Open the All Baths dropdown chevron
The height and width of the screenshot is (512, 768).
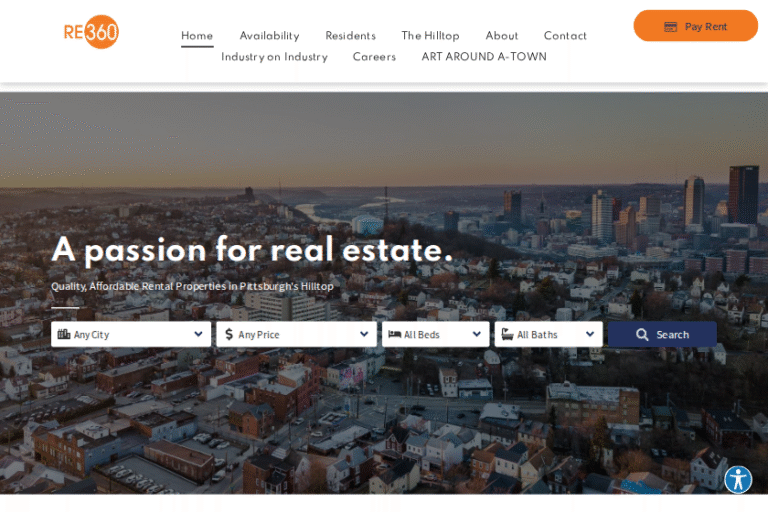pos(590,334)
